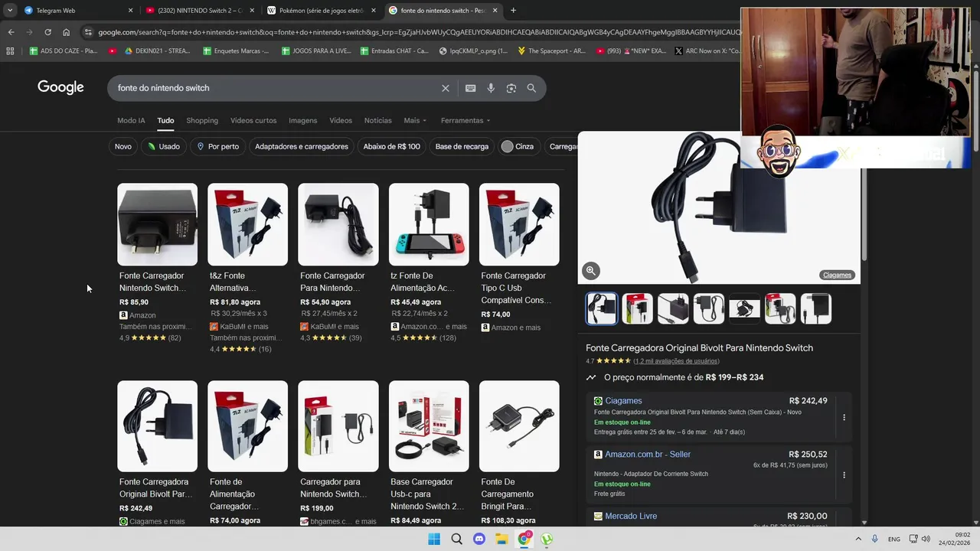The width and height of the screenshot is (980, 551).
Task: Open Fonte Carregador Nintendo Switch R$ 85,90 product
Action: coord(157,262)
